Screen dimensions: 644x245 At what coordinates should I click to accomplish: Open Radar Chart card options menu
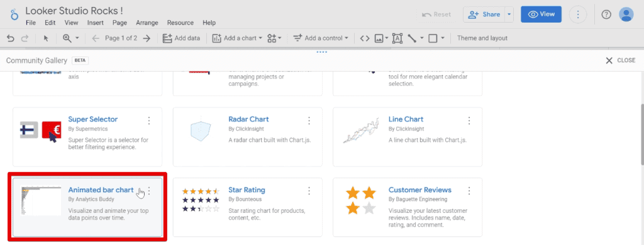coord(309,120)
